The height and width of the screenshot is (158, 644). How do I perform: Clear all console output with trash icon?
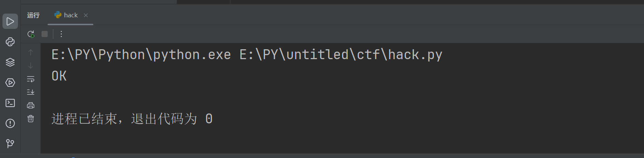(x=31, y=119)
